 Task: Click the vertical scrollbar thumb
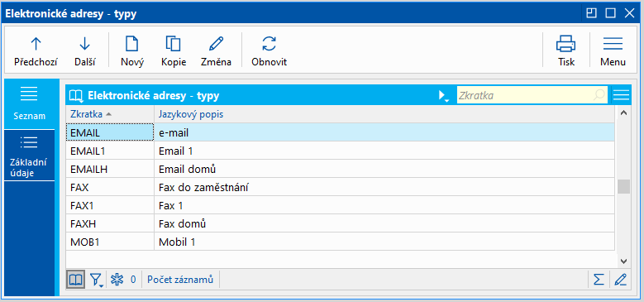click(623, 186)
